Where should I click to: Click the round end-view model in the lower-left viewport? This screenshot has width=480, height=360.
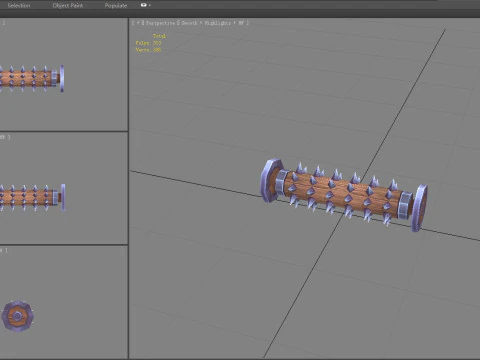18,316
